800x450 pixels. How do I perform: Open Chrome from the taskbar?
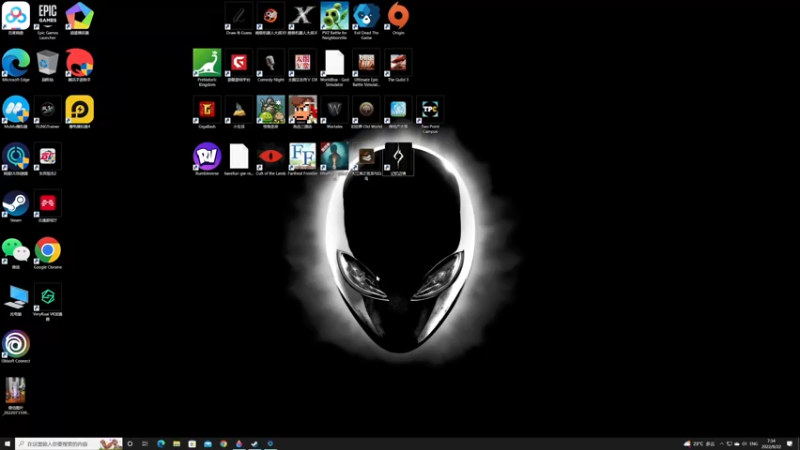pyautogui.click(x=223, y=444)
